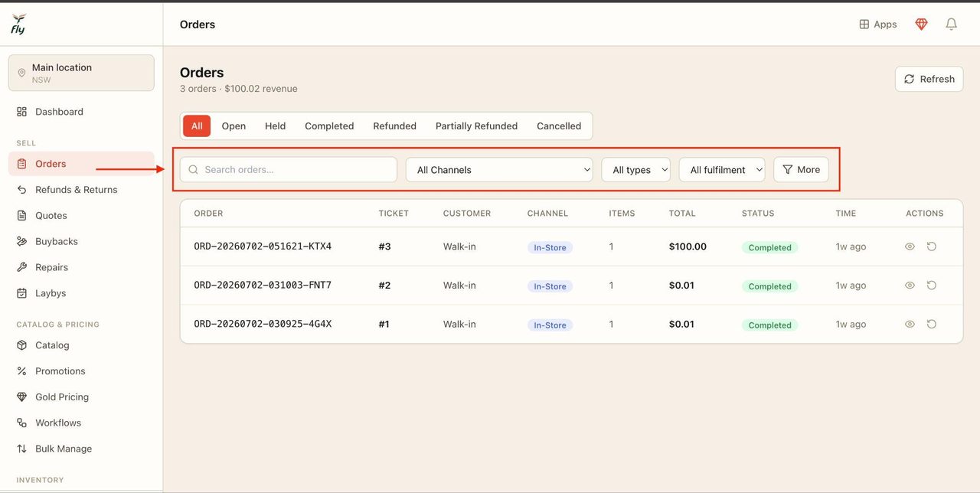The width and height of the screenshot is (980, 493).
Task: Open Catalog in the sidebar
Action: coord(81,345)
